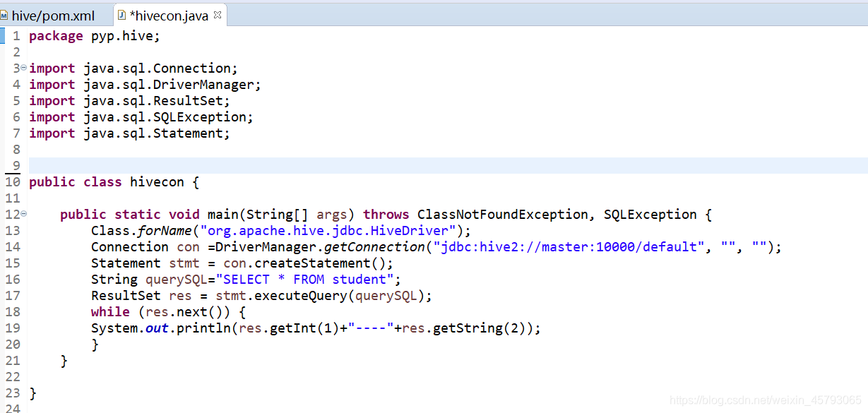Screen dimensions: 868x413
Task: Click 'println' on line 19
Action: (x=203, y=328)
